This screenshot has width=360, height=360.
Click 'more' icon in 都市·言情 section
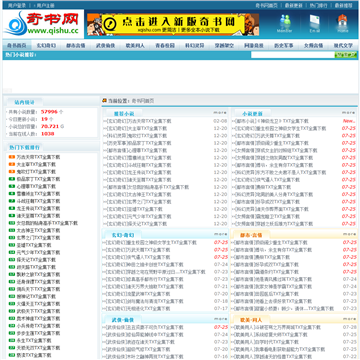click(x=349, y=235)
